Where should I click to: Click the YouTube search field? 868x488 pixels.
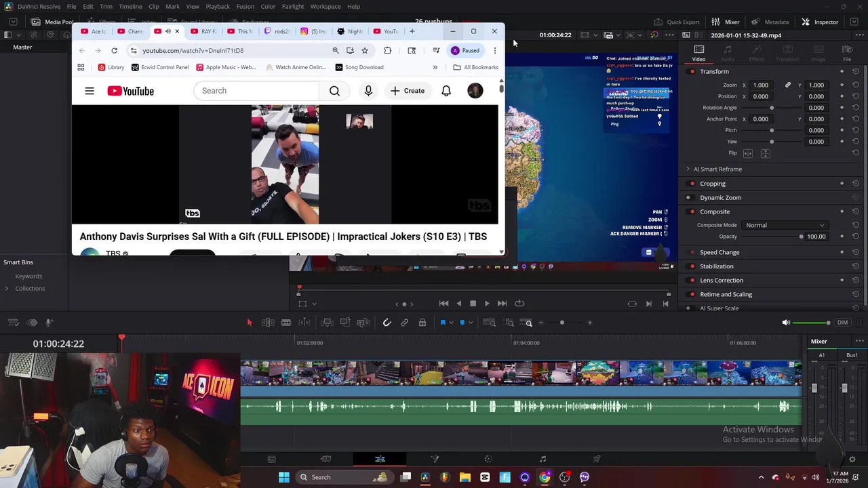[256, 91]
